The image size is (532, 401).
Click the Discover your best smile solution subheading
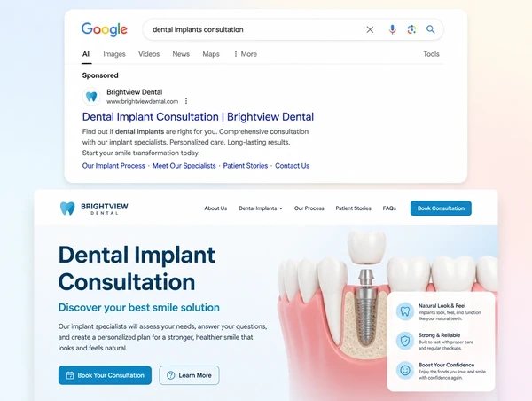click(139, 307)
